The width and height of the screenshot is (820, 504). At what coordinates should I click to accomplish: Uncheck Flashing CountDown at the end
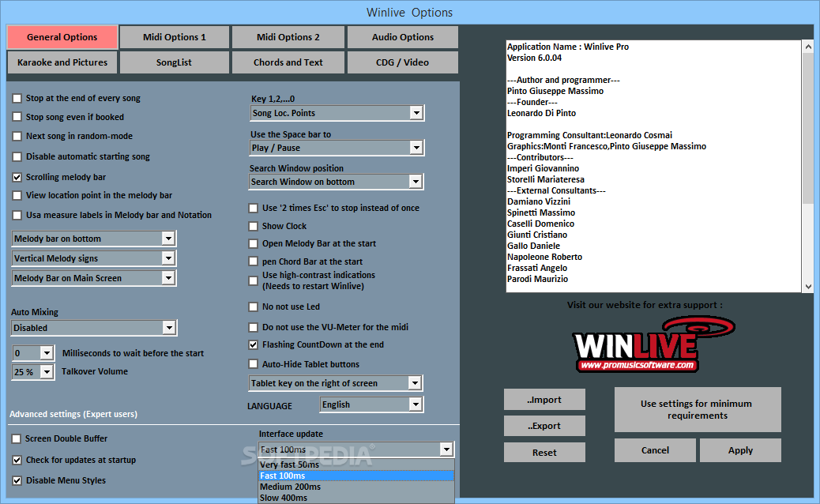point(253,345)
